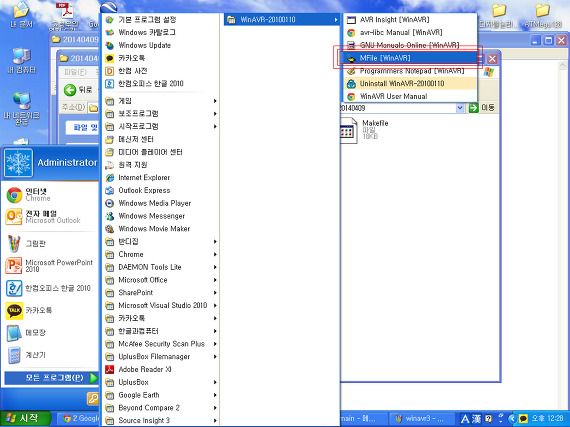570x427 pixels.
Task: Click the 그림판 icon in Start menu
Action: 14,244
